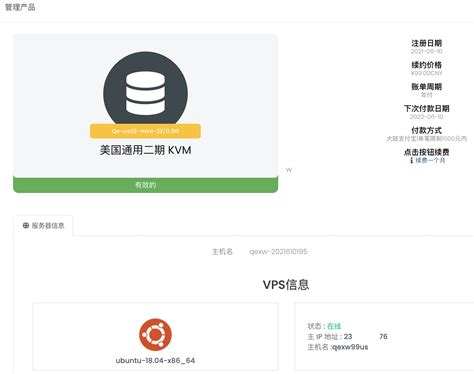
Task: Click the 续约价格 value ¥99.00CNY
Action: pyautogui.click(x=426, y=73)
